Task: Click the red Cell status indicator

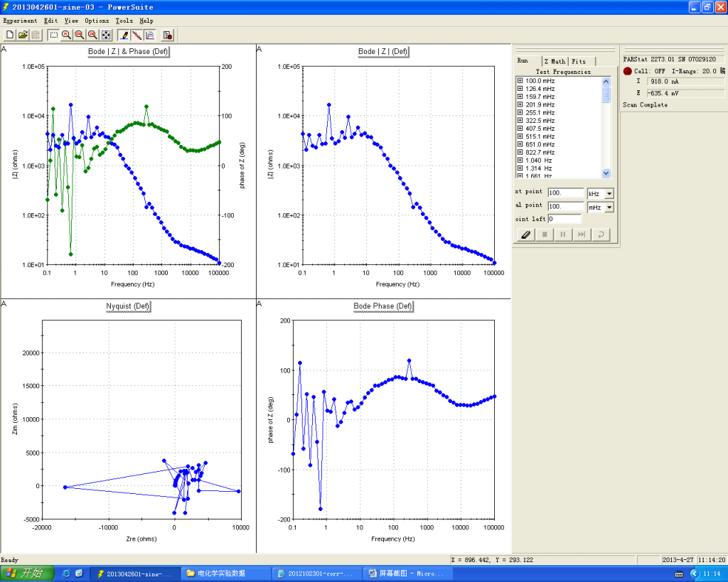Action: tap(628, 71)
